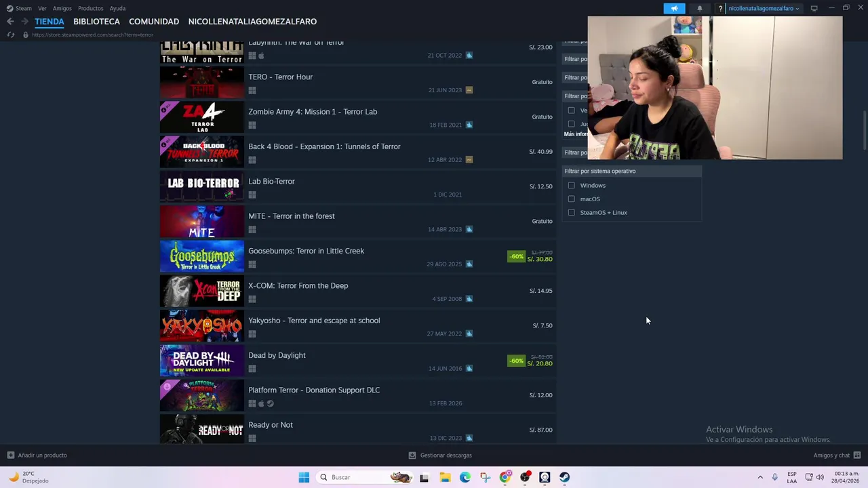This screenshot has width=868, height=488.
Task: Go to the TIENDA tab
Action: pos(50,22)
